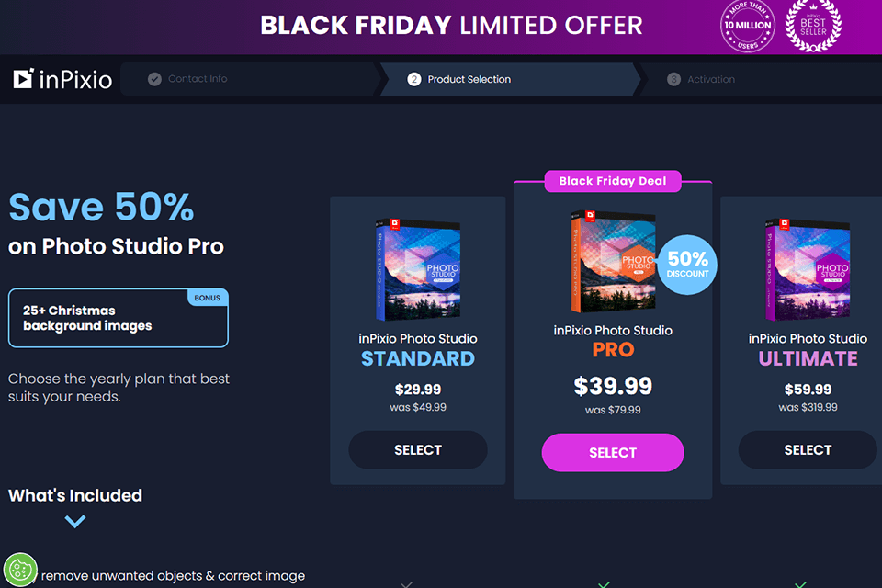Image resolution: width=882 pixels, height=588 pixels.
Task: Click the Best Seller laurel badge
Action: (x=814, y=25)
